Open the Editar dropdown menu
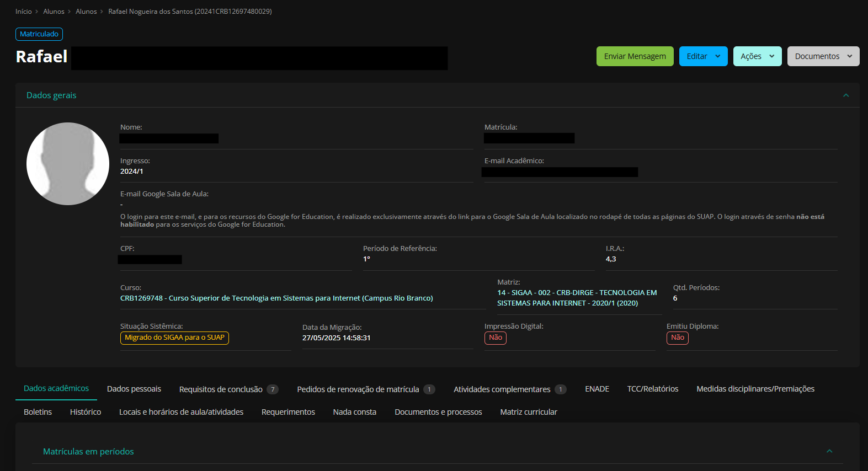868x471 pixels. click(x=703, y=56)
